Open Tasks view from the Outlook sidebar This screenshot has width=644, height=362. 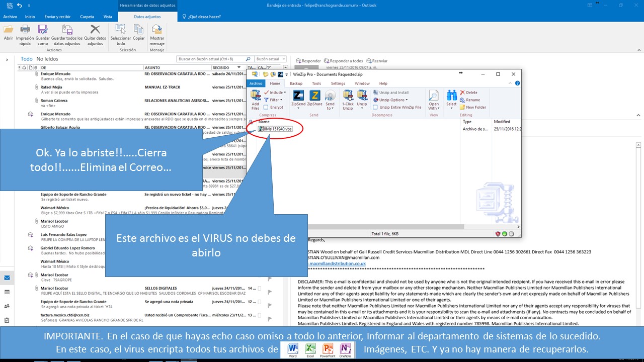coord(7,320)
